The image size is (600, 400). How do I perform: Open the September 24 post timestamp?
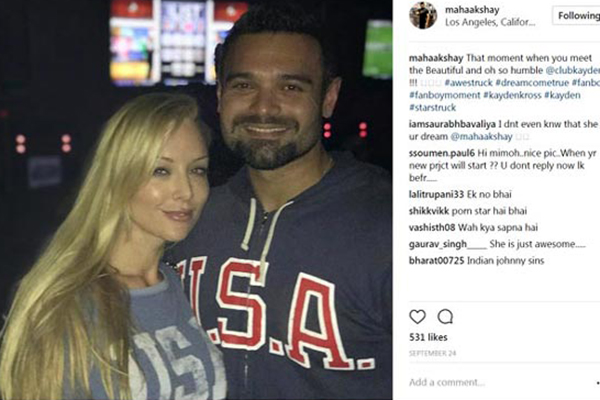pos(432,353)
